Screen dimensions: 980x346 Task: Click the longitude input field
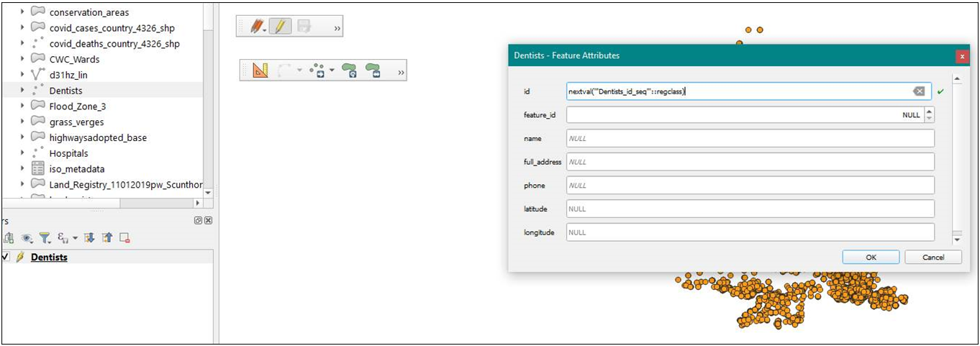750,232
